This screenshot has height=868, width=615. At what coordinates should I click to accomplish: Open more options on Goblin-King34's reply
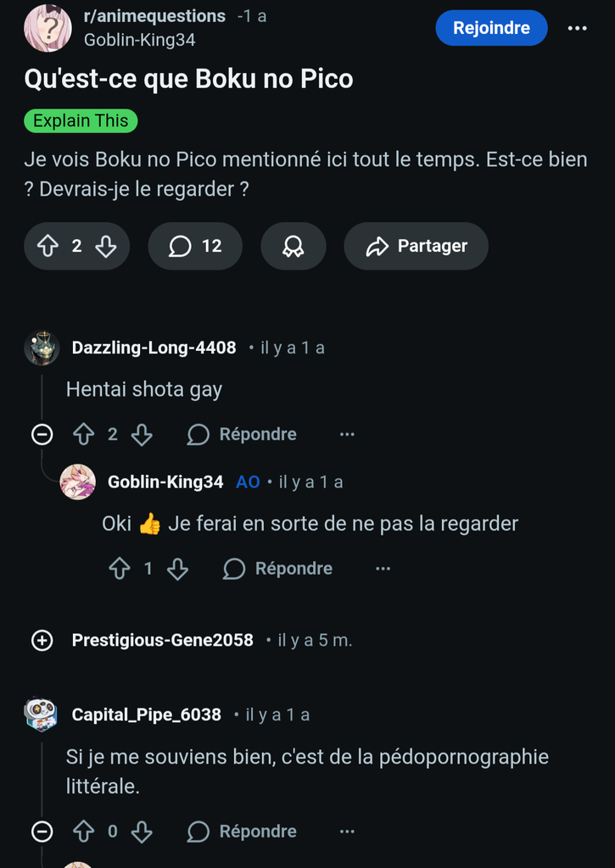383,569
